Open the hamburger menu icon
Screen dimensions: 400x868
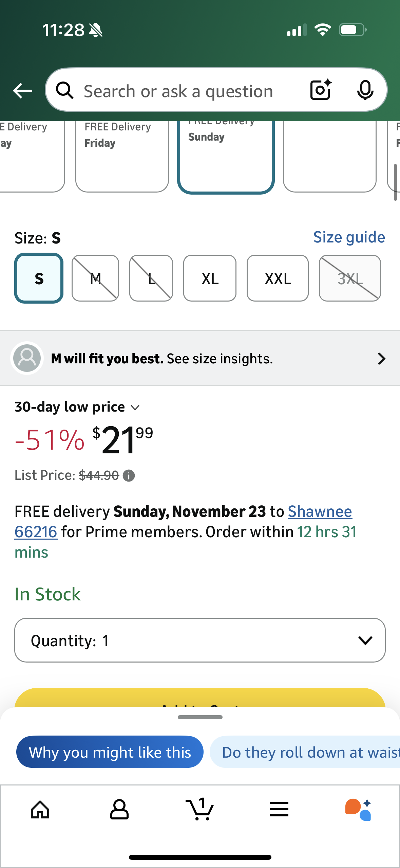279,810
